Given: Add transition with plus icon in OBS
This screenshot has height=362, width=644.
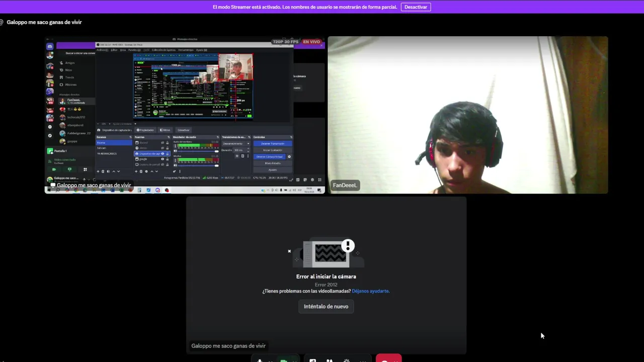Looking at the screenshot, I should (237, 156).
